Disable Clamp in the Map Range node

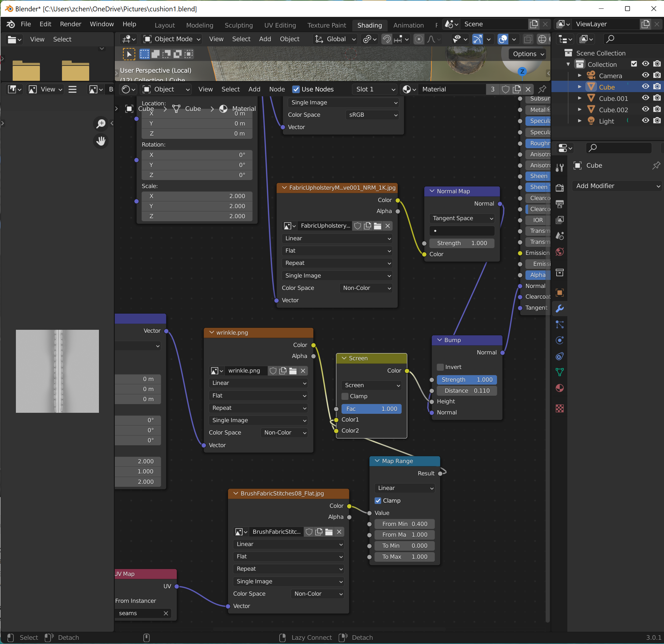pos(378,500)
